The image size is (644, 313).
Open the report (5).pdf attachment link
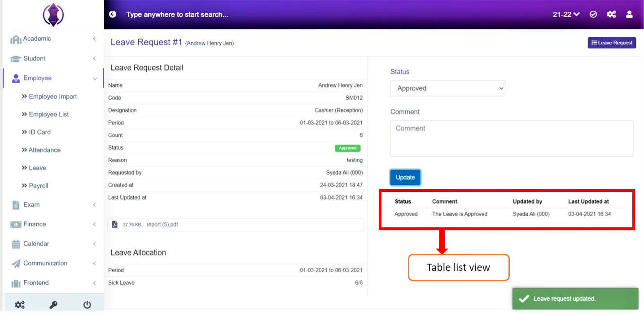(162, 225)
